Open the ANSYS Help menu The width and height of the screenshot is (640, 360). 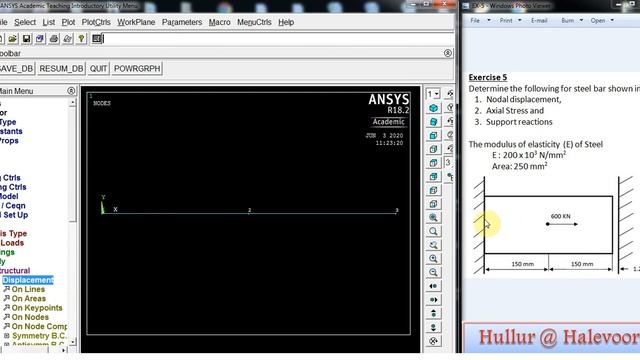tap(286, 22)
